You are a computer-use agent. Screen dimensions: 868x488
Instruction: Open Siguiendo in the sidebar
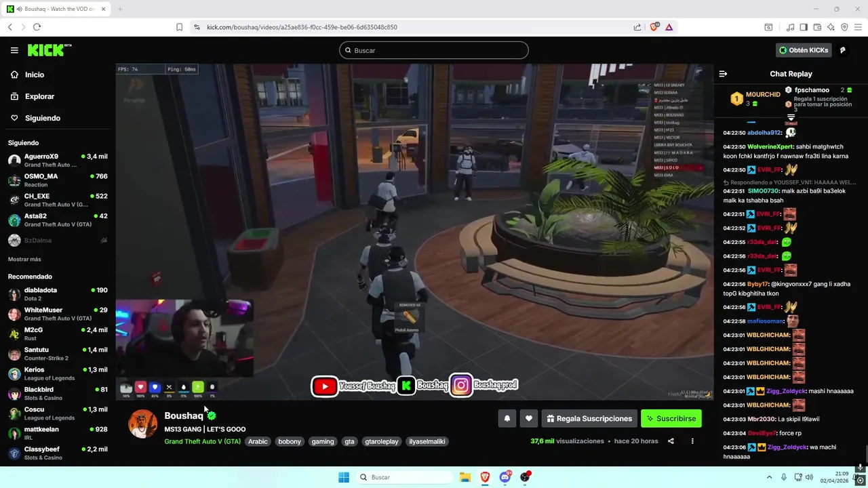[43, 118]
